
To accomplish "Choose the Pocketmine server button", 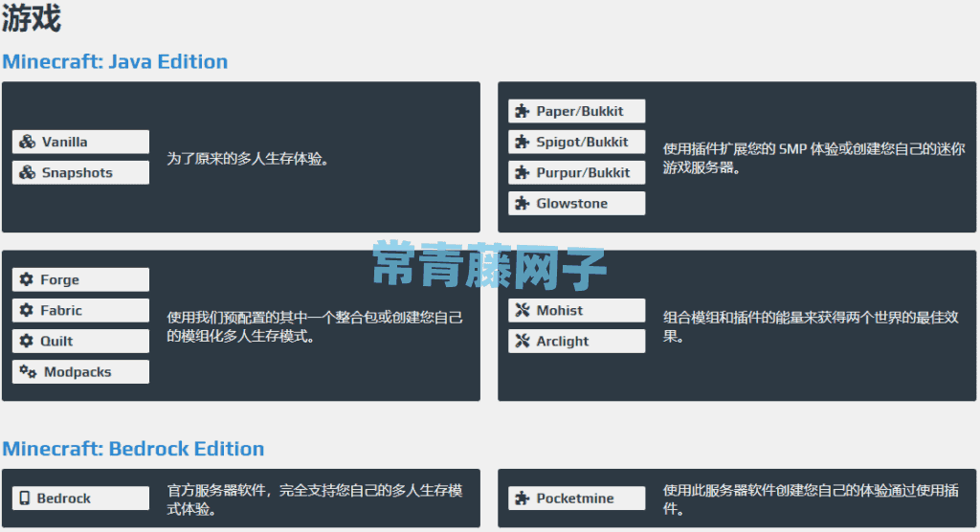I will [x=577, y=499].
